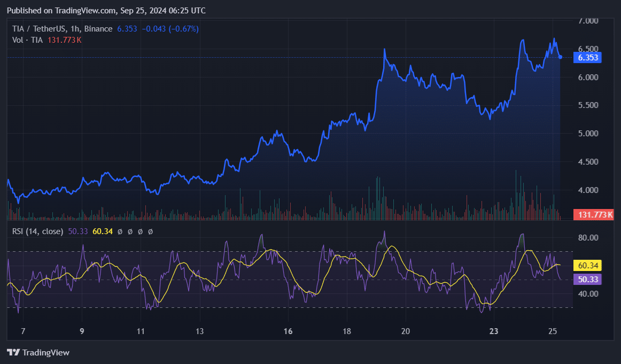
Task: Click the blue 6.353 current price tag
Action: click(587, 58)
